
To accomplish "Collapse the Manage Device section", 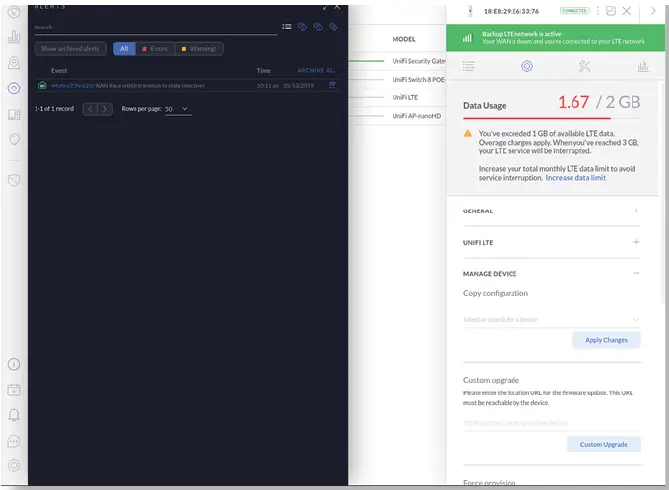I will [x=636, y=273].
